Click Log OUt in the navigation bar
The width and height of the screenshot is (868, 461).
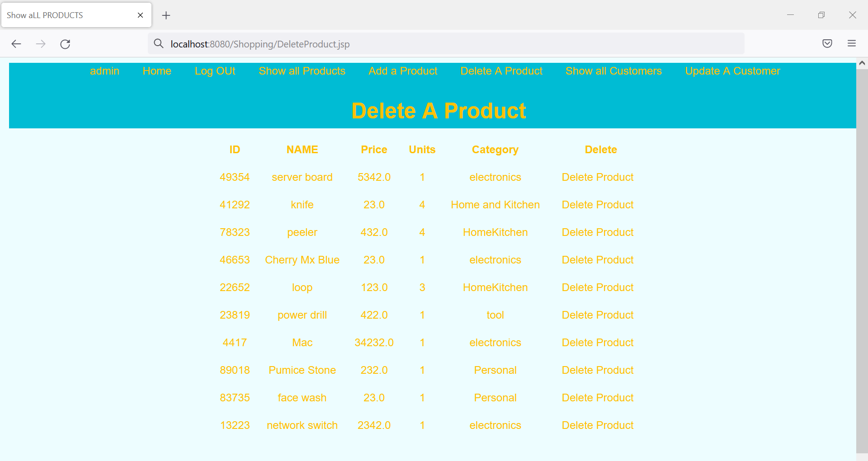click(215, 71)
